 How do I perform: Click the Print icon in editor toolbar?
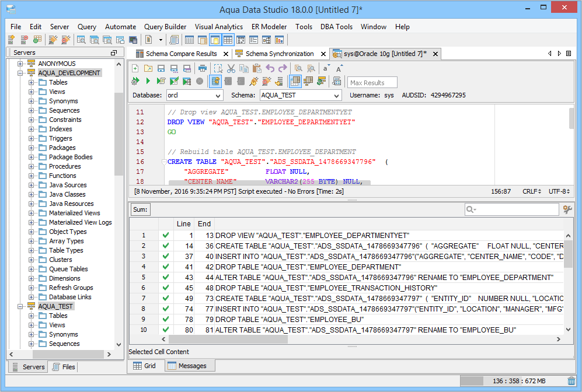(x=202, y=68)
